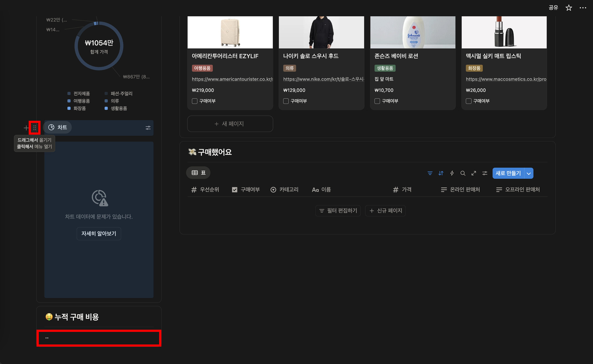The image size is (593, 364).
Task: Open chart view settings slider icon
Action: (x=148, y=128)
